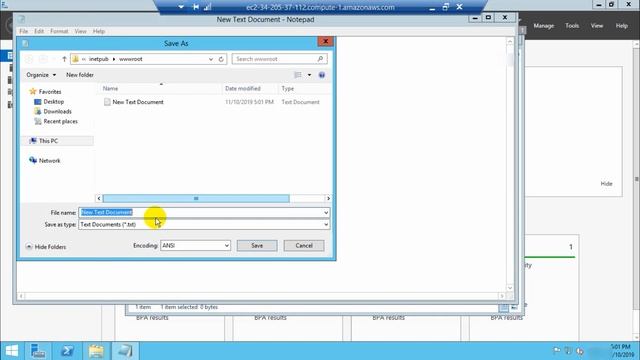Click the File name input field
Viewport: 640px width, 360px height.
(201, 213)
